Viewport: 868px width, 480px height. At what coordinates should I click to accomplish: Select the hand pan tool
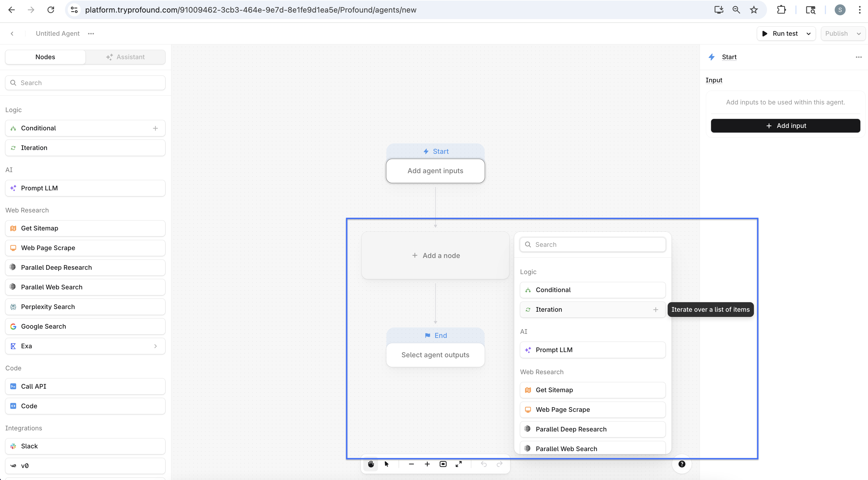tap(371, 464)
